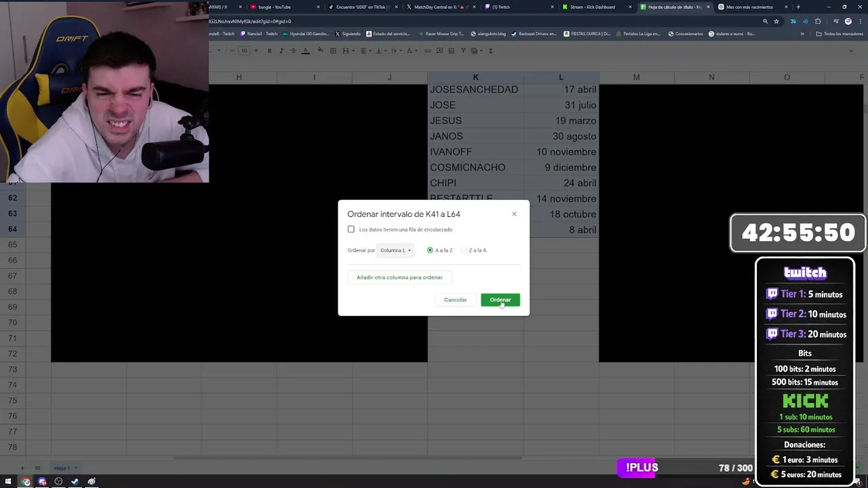Screen dimensions: 868x488
Task: Add a new sheet with plus icon
Action: pyautogui.click(x=22, y=468)
